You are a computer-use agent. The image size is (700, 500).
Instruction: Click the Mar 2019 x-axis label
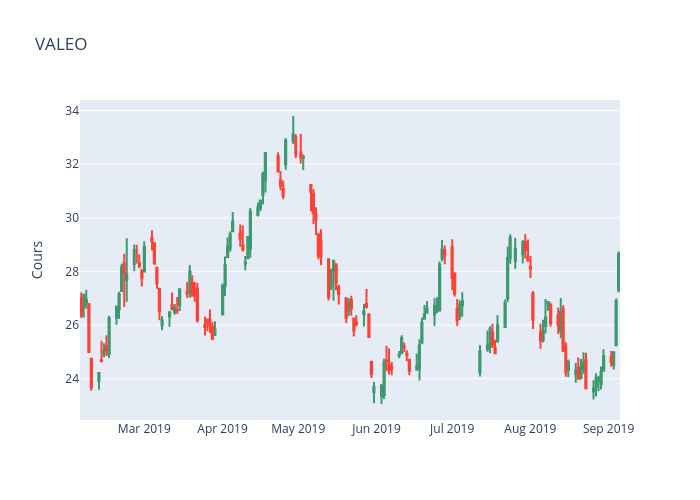tap(144, 429)
